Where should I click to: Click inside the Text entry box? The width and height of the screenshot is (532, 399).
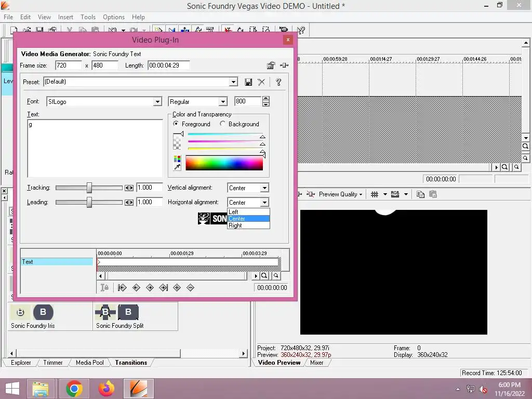coord(95,148)
